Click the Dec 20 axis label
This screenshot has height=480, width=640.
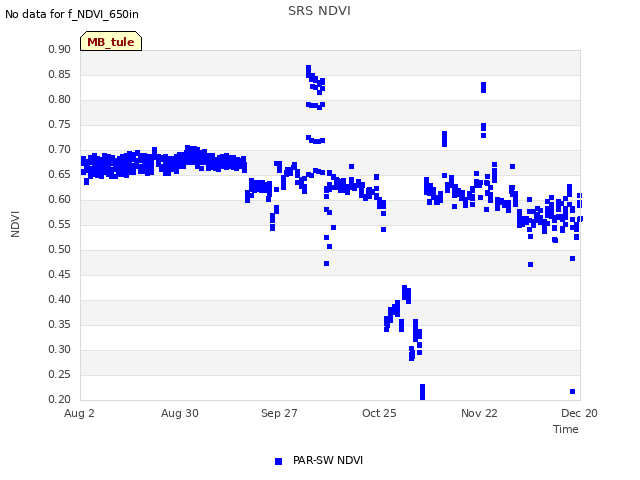point(579,413)
